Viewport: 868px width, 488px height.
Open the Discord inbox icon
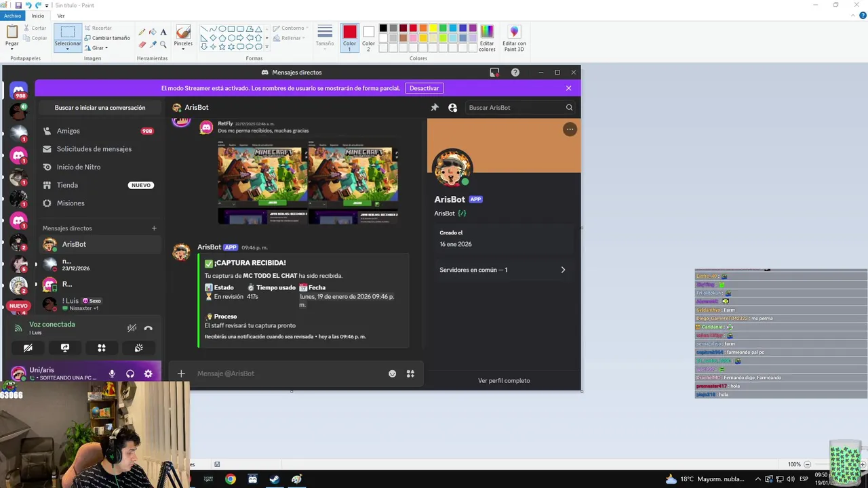[x=494, y=73]
